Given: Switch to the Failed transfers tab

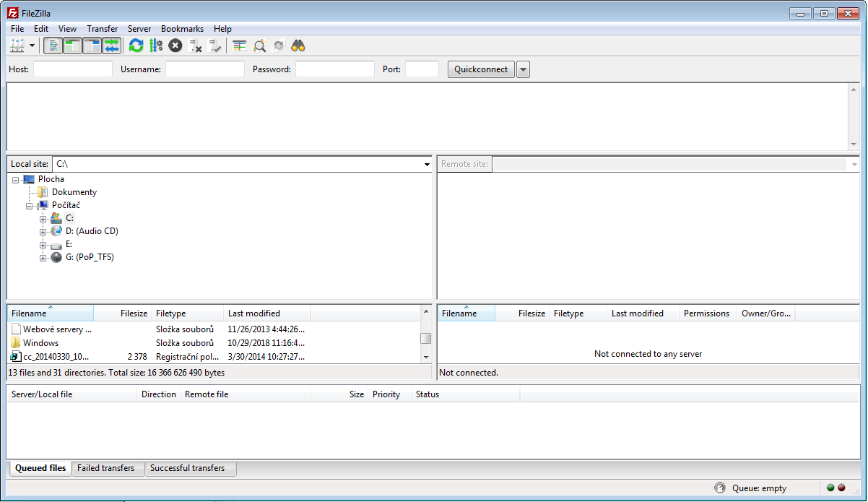Looking at the screenshot, I should 108,468.
